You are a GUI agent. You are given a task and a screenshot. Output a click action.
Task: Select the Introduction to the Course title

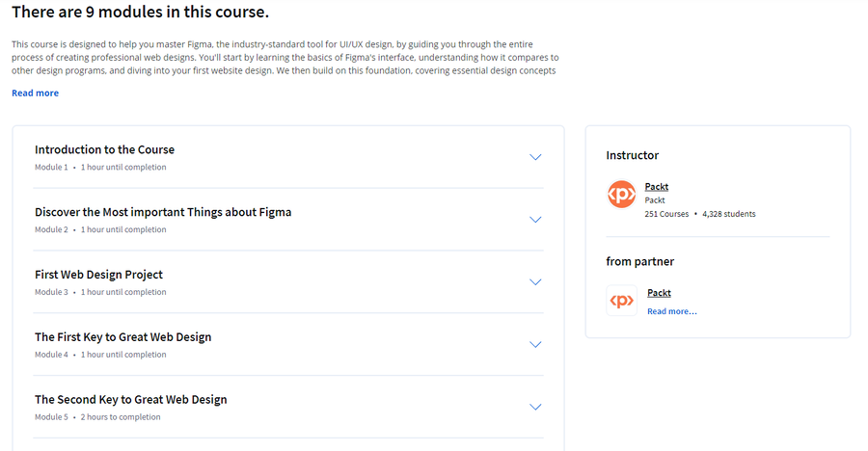[x=104, y=149]
